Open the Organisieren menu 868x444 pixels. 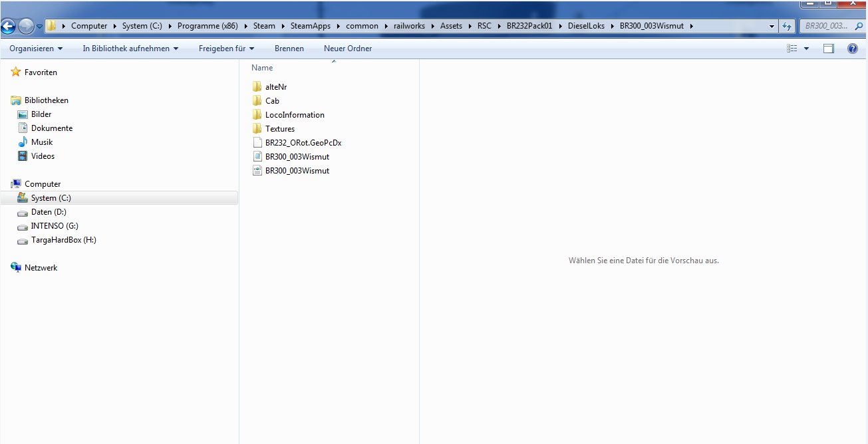[x=36, y=49]
